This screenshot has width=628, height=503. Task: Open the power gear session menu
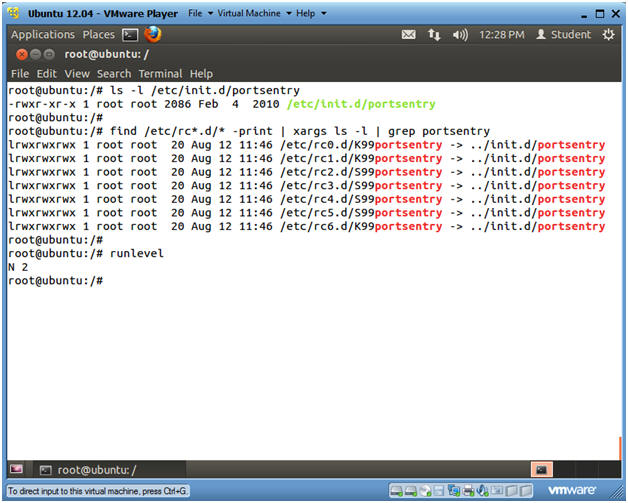click(608, 35)
